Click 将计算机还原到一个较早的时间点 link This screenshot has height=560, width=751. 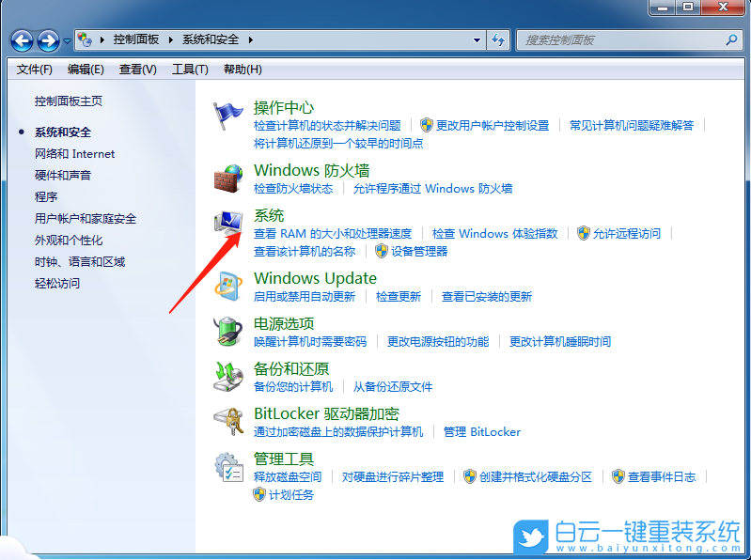(x=338, y=143)
